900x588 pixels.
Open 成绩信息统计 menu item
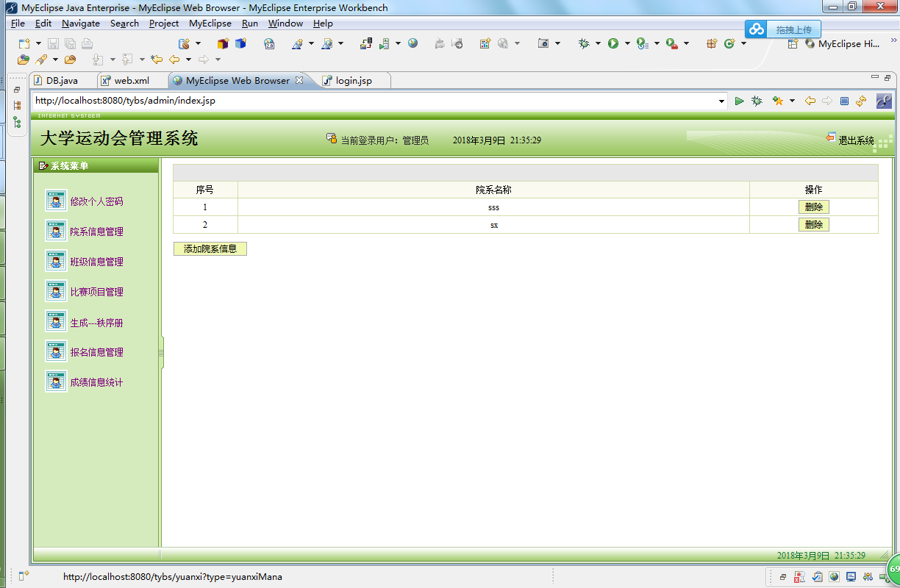(x=96, y=382)
